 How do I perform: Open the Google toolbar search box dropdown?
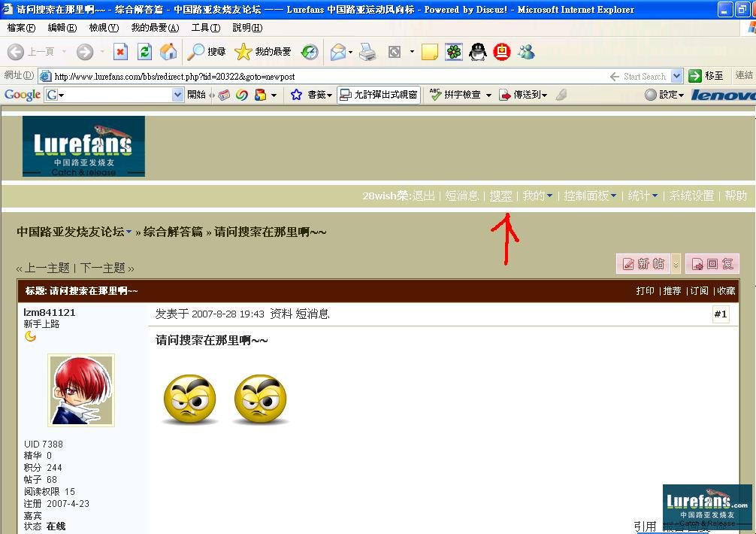click(x=177, y=95)
